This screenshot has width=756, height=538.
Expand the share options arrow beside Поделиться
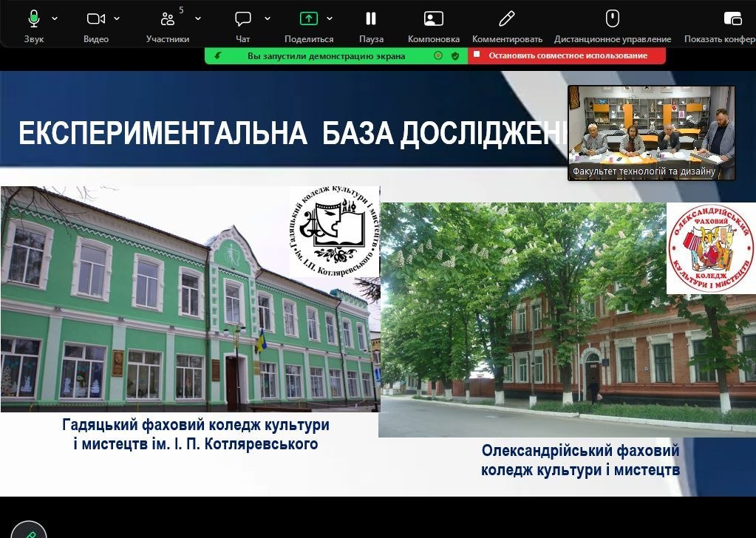330,18
